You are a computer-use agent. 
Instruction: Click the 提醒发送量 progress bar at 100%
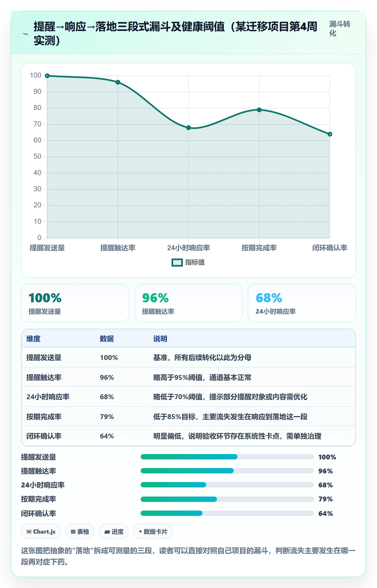tap(227, 457)
